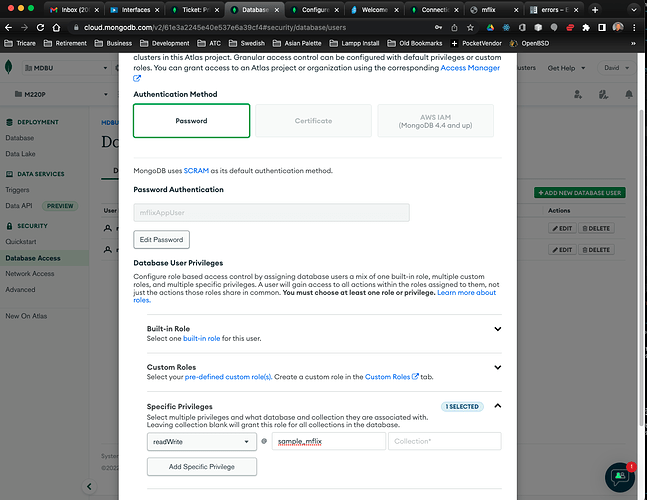The width and height of the screenshot is (647, 500).
Task: Click the Add Specific Privilege button
Action: (x=202, y=467)
